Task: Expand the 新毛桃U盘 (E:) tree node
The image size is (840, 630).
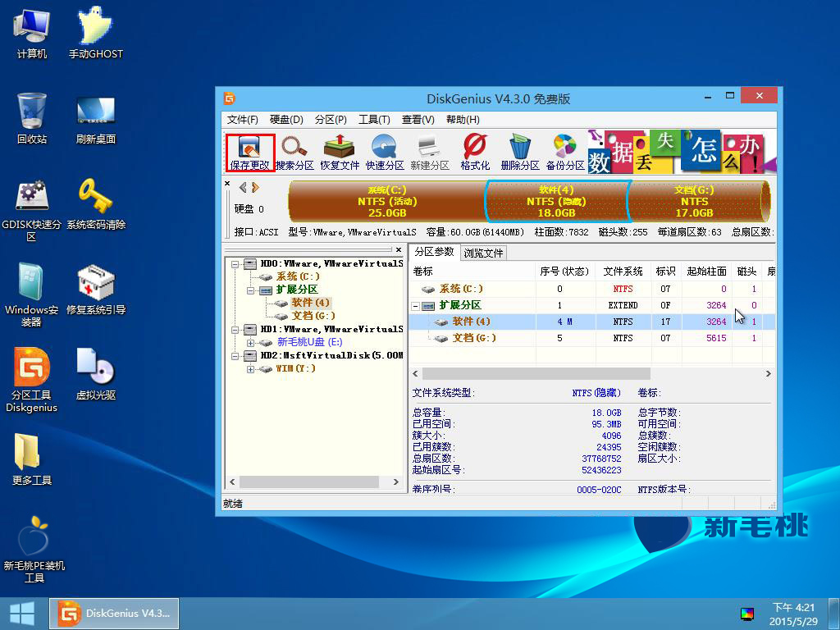Action: (251, 343)
